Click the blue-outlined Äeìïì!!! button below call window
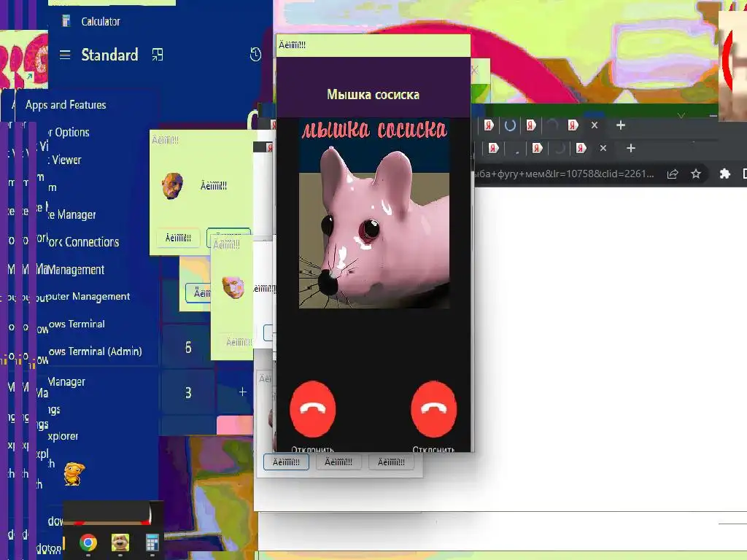Viewport: 747px width, 560px height. tap(286, 462)
